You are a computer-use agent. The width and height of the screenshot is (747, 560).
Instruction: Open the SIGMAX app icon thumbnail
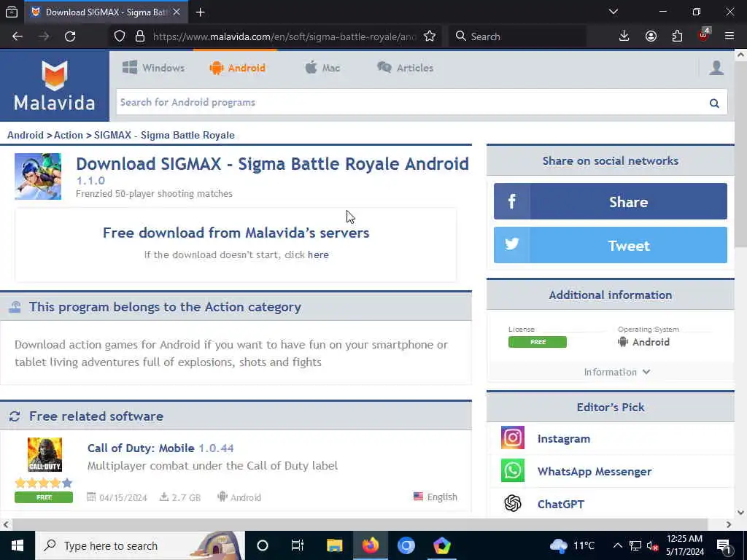click(38, 176)
